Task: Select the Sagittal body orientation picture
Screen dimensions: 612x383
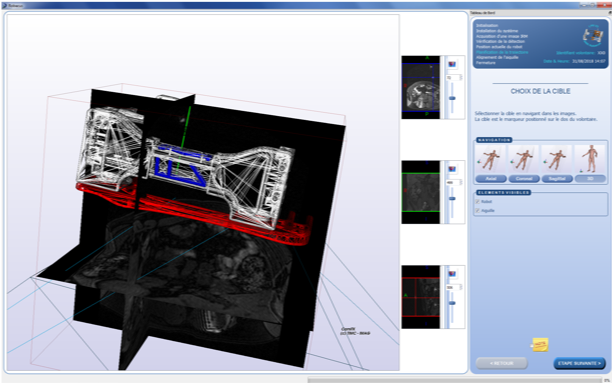Action: [x=557, y=160]
